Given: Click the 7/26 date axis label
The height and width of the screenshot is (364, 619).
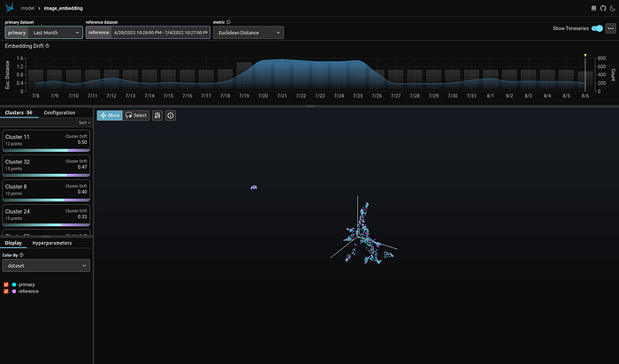Looking at the screenshot, I should click(377, 95).
